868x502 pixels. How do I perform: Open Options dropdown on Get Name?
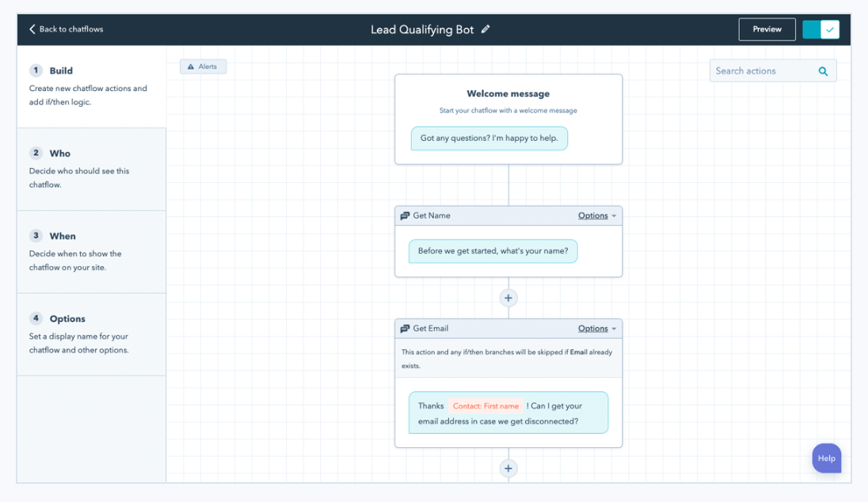tap(596, 215)
